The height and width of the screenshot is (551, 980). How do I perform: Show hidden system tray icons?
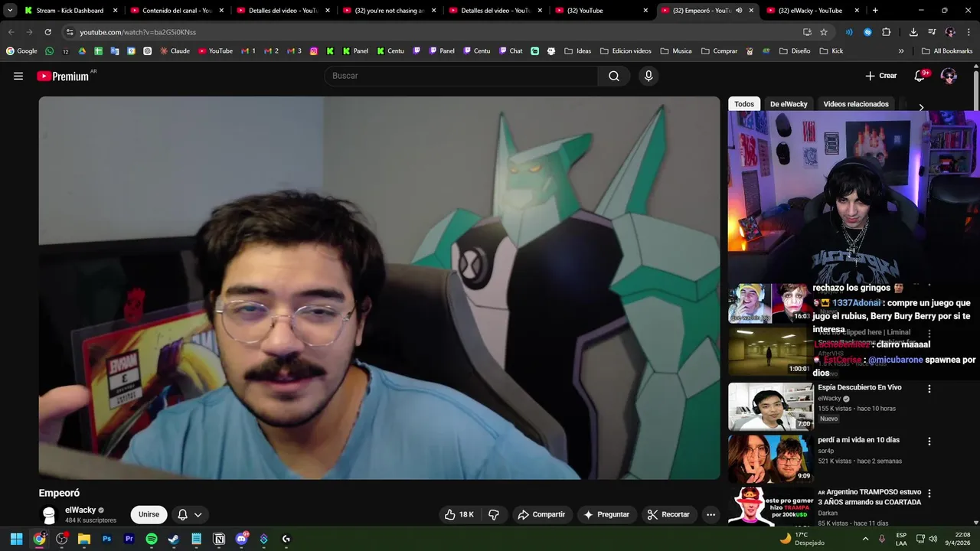pyautogui.click(x=866, y=539)
